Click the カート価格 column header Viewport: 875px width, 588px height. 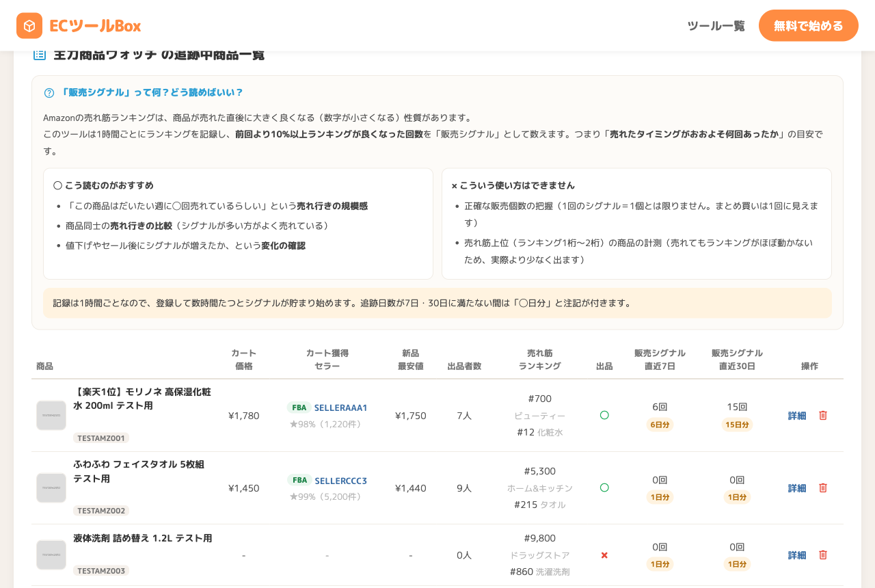(243, 360)
